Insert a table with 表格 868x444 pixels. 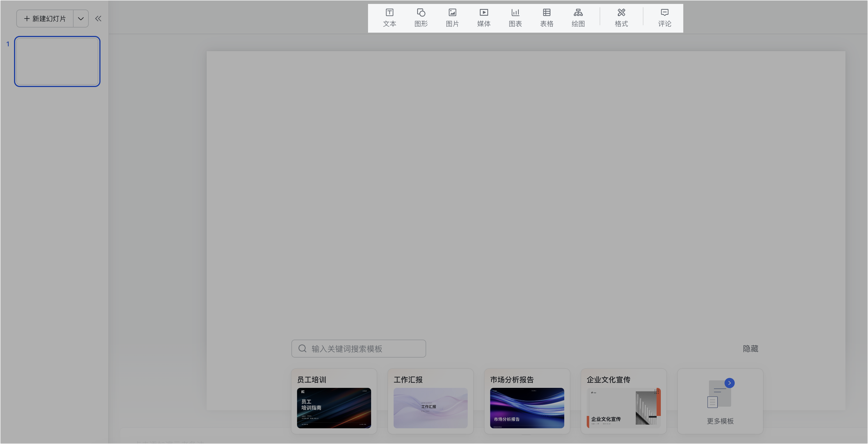[547, 18]
